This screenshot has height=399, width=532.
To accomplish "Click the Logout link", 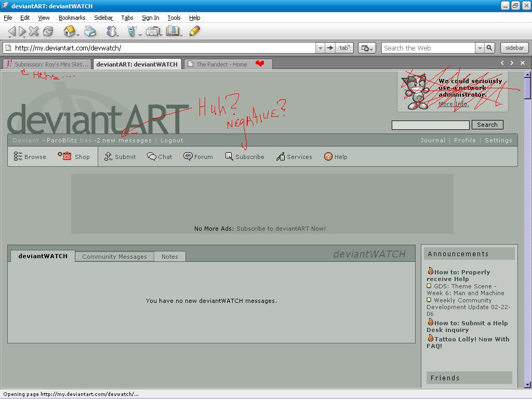I will (171, 140).
